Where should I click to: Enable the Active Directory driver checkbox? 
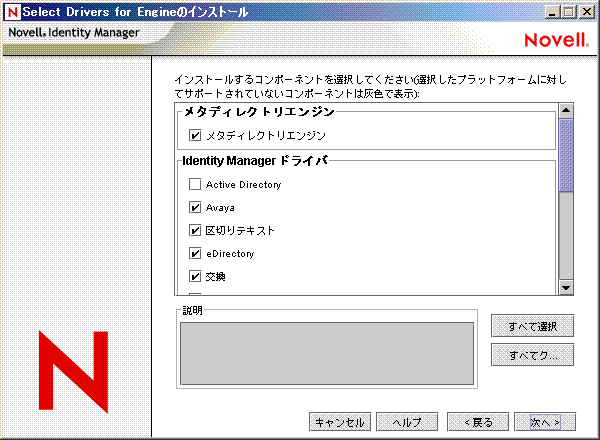[x=195, y=184]
